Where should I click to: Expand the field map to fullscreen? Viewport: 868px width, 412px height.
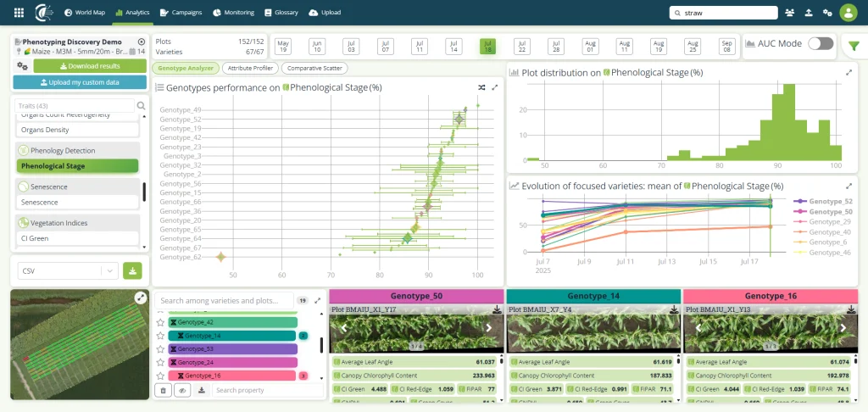click(141, 298)
